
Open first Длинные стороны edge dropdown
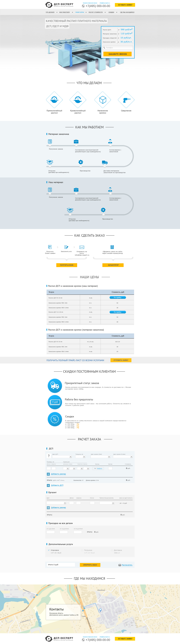(x=66, y=468)
